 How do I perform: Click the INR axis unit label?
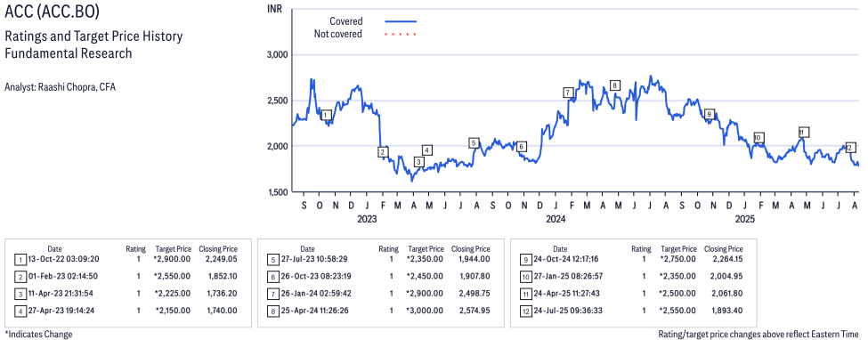pos(274,8)
